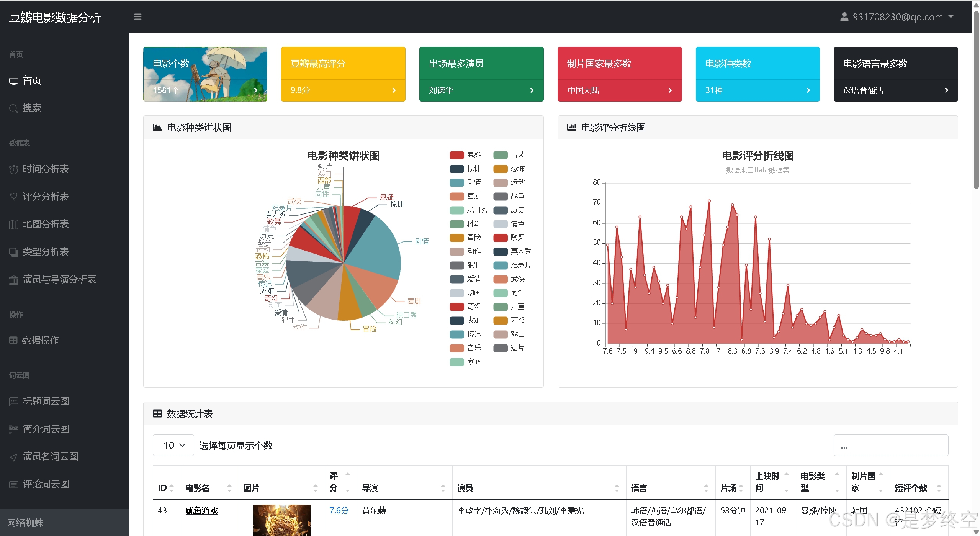The height and width of the screenshot is (536, 980).
Task: Click the user avatar icon in header
Action: click(844, 17)
